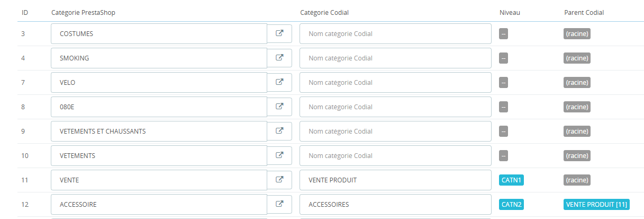Click the CATN2 level badge

point(511,204)
